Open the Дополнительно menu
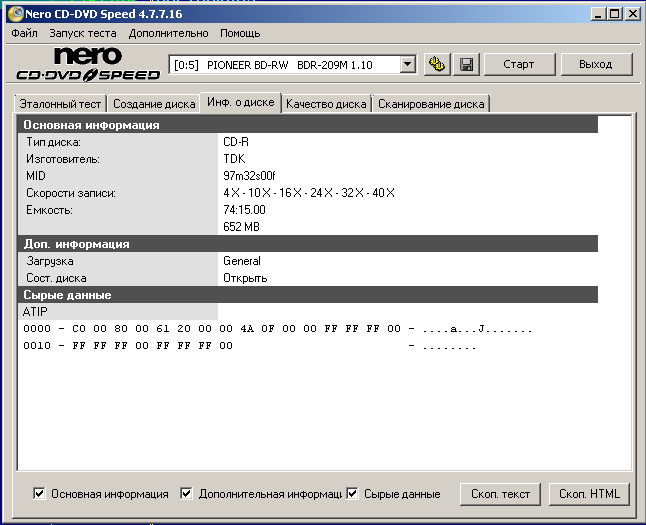 [x=168, y=33]
